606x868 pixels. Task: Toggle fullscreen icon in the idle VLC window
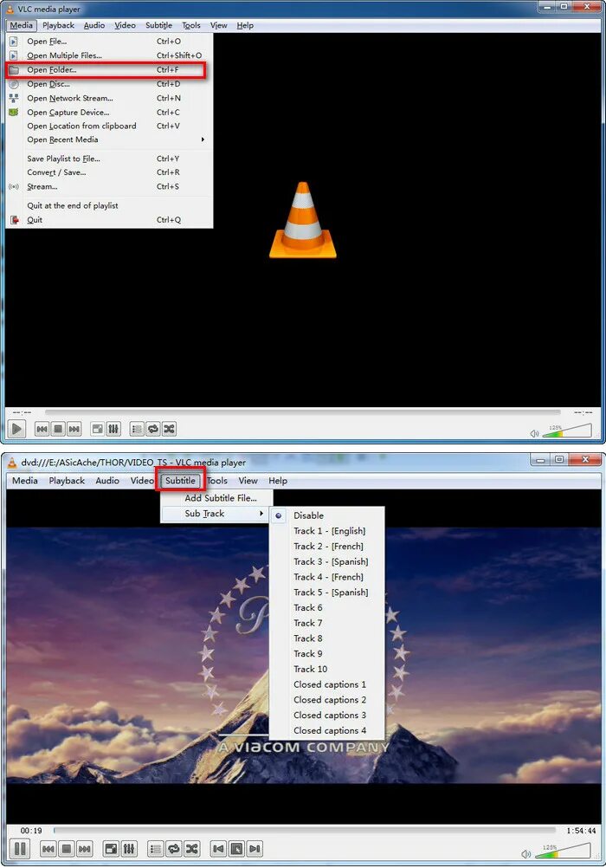[x=98, y=429]
